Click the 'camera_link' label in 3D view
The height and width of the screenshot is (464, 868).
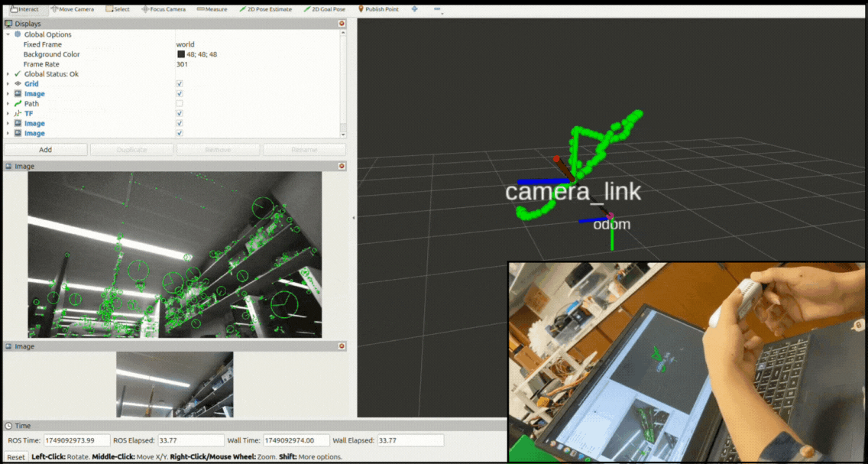[x=573, y=192]
